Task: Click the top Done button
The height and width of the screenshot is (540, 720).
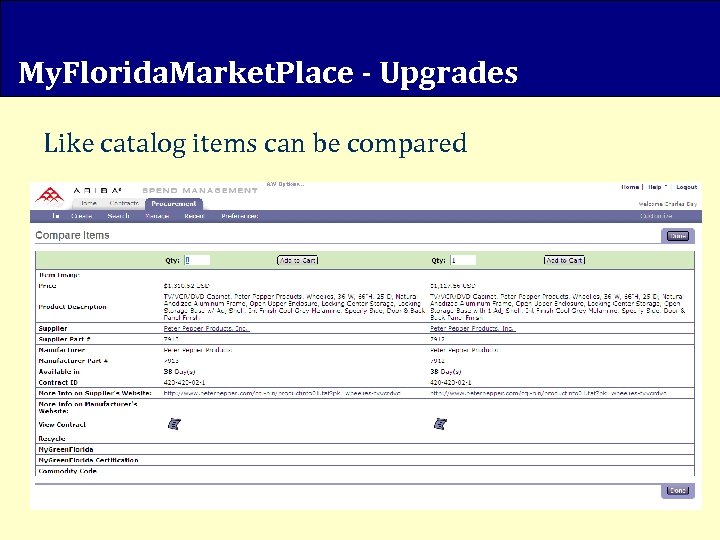Action: [x=678, y=236]
